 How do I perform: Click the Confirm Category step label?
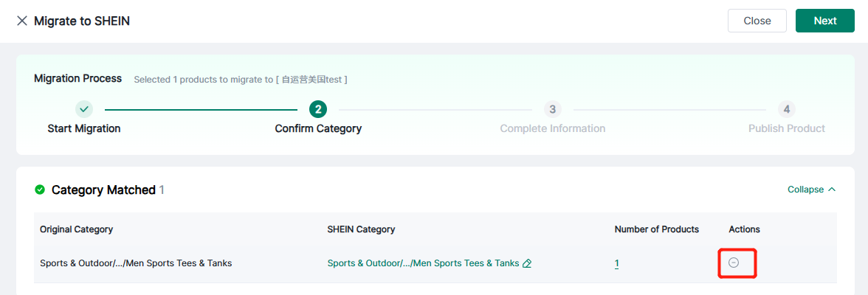(318, 128)
